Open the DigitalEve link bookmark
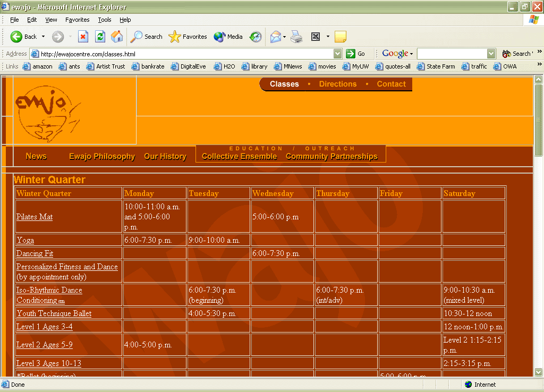This screenshot has height=392, width=544. (x=188, y=66)
